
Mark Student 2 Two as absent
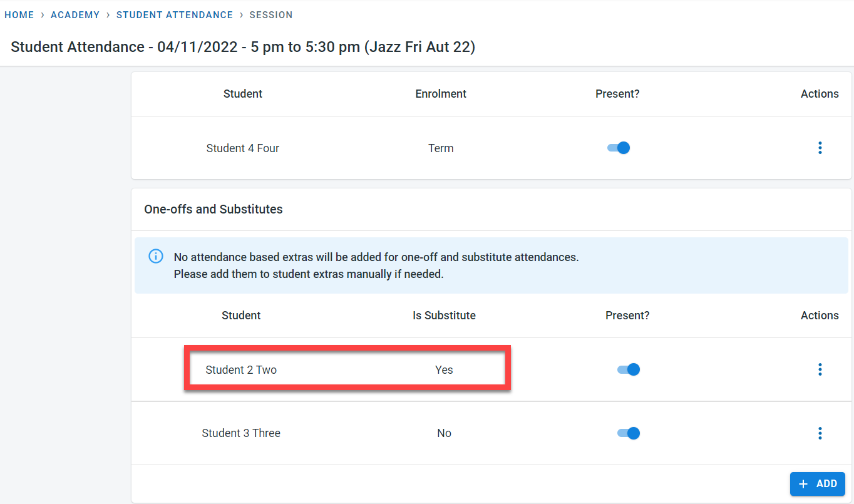[x=629, y=369]
